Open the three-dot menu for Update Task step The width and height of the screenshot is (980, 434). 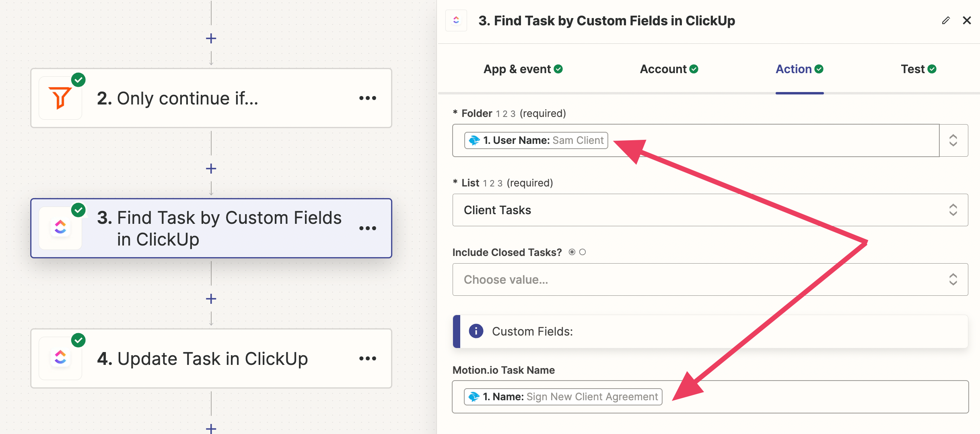pos(367,358)
